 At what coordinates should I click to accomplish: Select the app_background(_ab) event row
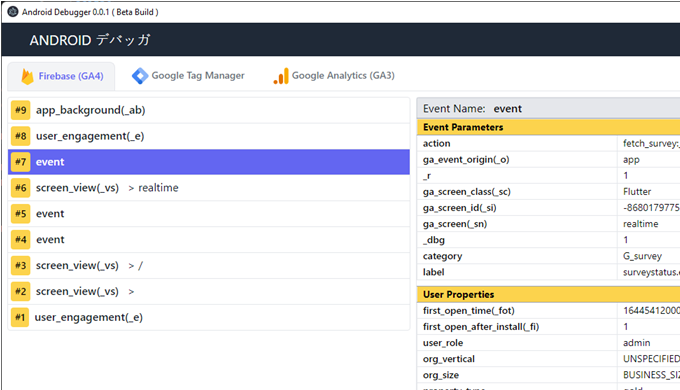[x=209, y=110]
